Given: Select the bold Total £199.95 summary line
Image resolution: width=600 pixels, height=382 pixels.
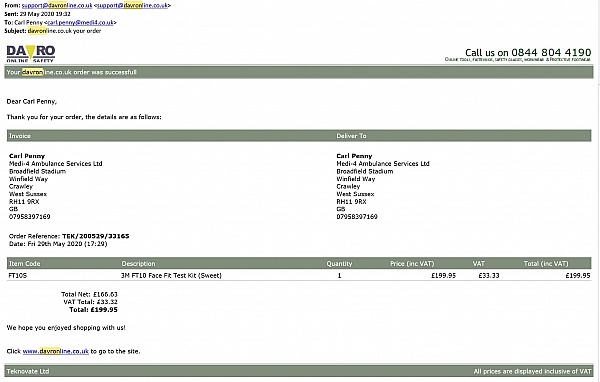Looking at the screenshot, I should tap(93, 310).
